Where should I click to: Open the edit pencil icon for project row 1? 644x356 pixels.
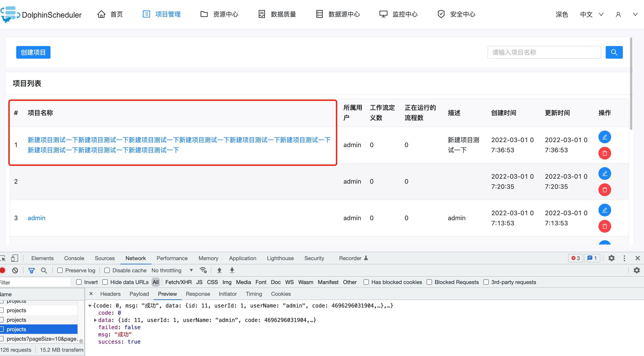[x=605, y=137]
